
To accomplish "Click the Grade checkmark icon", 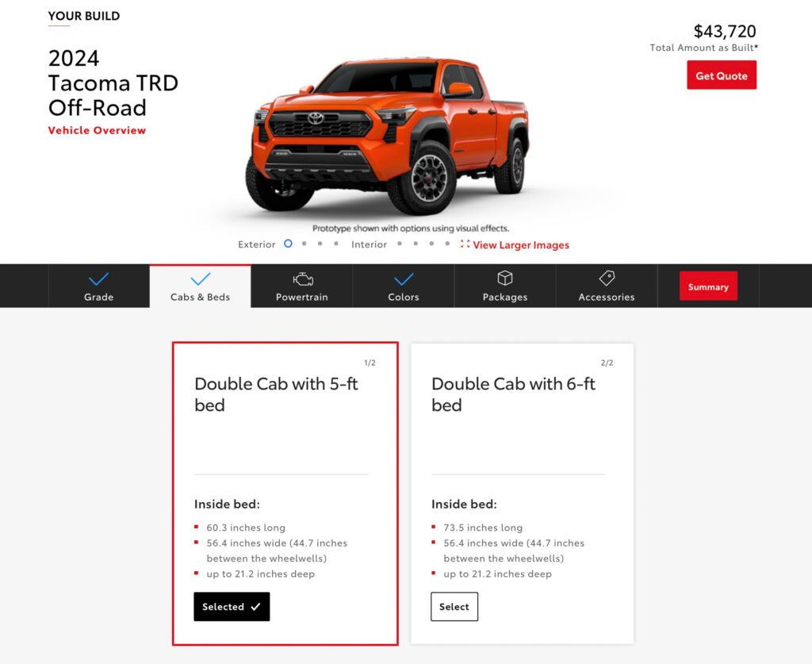I will [x=98, y=279].
